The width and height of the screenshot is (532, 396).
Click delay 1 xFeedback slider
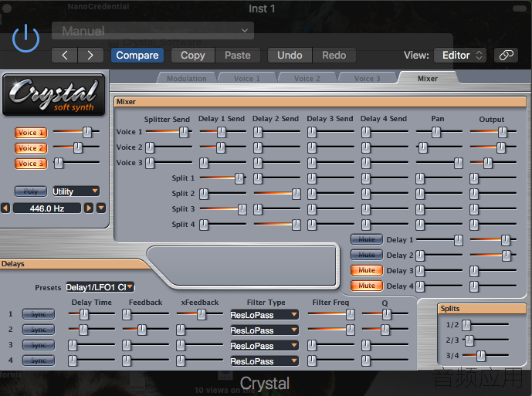click(x=200, y=314)
